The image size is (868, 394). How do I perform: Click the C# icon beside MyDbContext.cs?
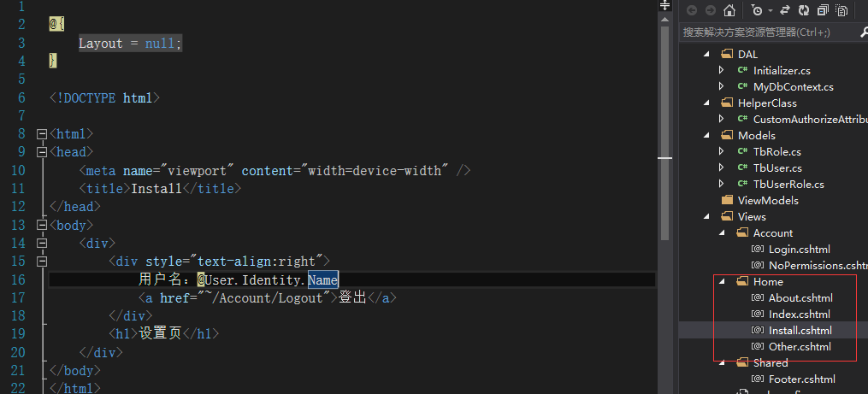point(743,86)
